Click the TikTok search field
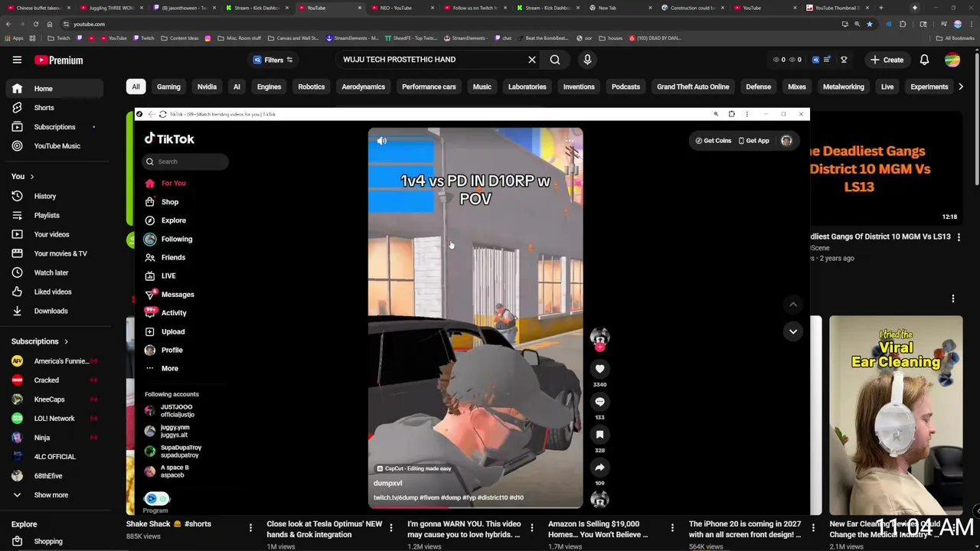 pyautogui.click(x=186, y=161)
